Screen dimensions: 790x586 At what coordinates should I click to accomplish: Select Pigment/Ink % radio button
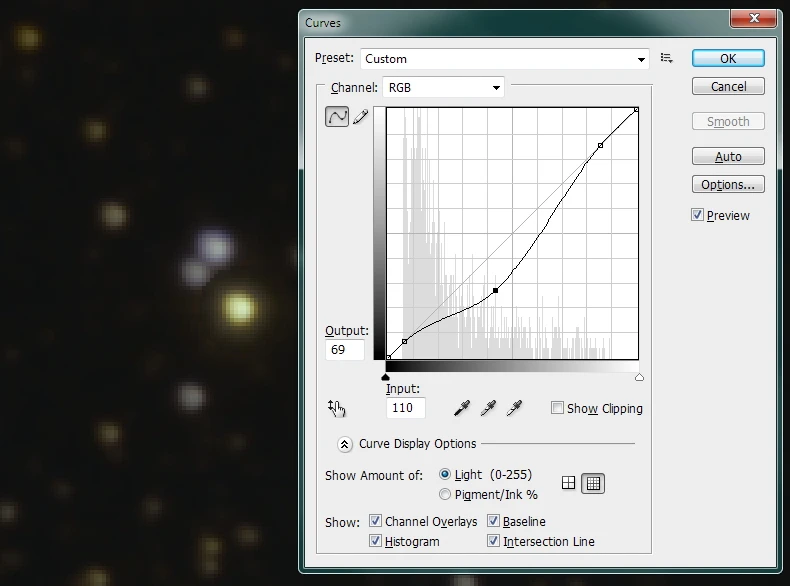tap(445, 494)
